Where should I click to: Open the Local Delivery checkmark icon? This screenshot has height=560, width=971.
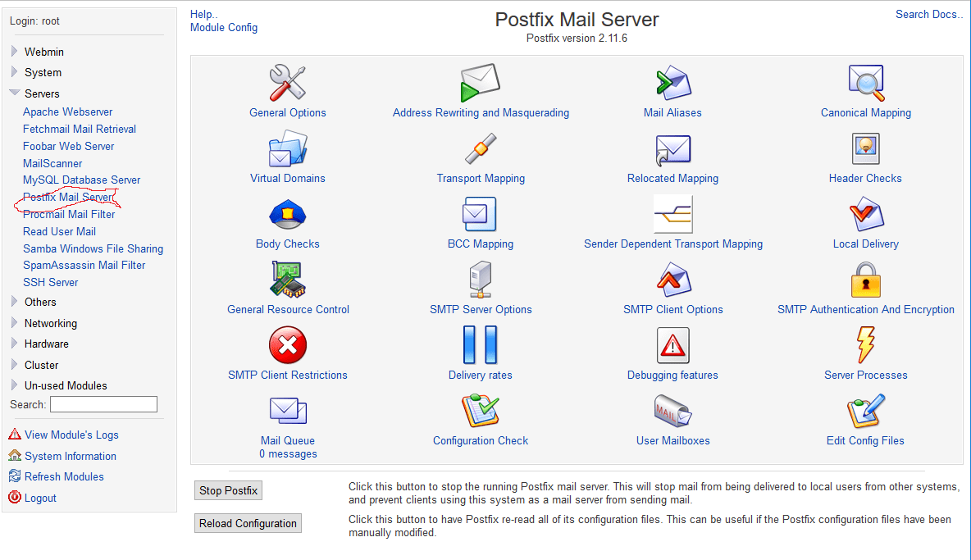point(866,214)
